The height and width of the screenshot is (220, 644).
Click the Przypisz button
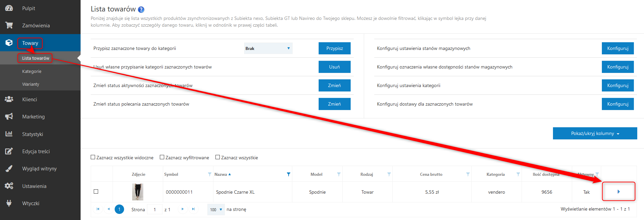334,48
